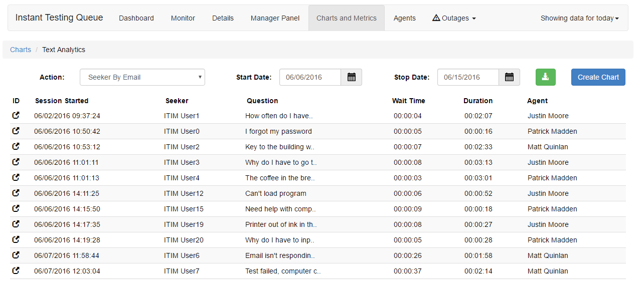Click the Create Chart button

598,77
